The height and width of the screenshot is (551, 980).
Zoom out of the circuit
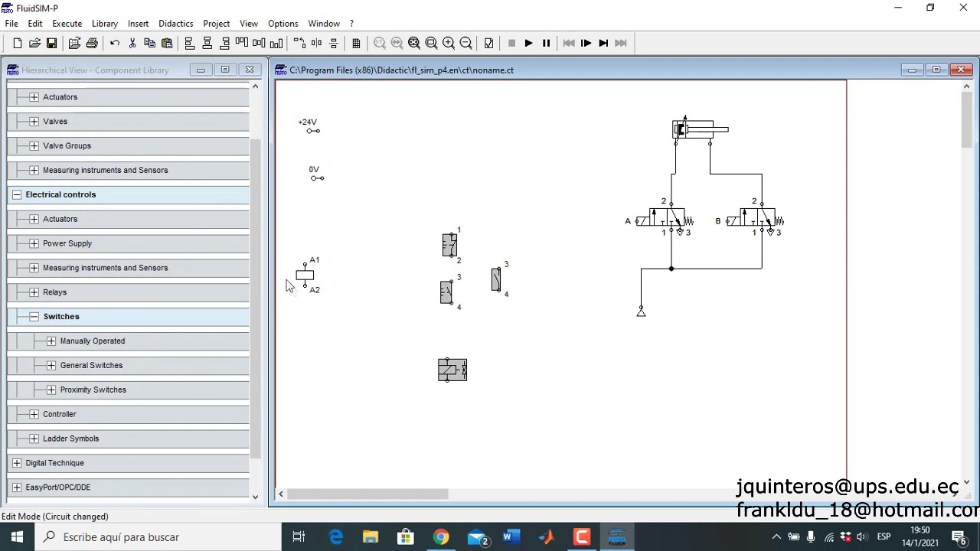pos(465,44)
